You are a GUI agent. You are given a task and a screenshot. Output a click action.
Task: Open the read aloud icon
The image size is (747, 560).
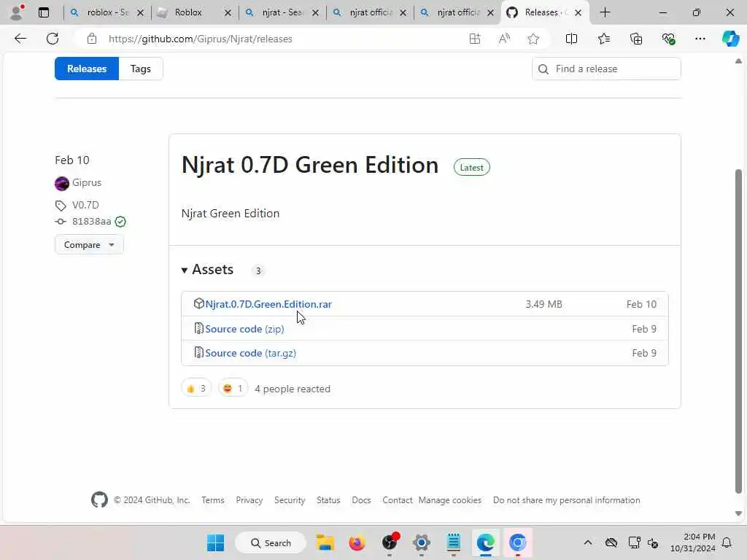tap(504, 39)
